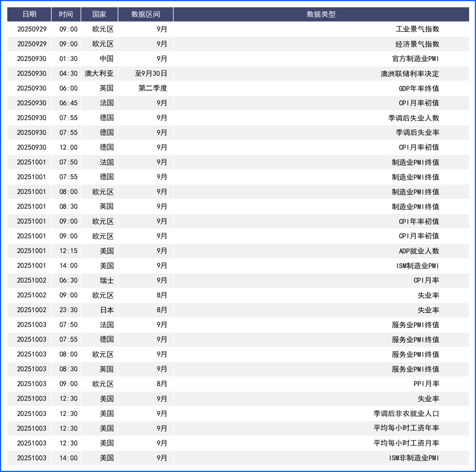
Task: Click the 国家 column header
Action: click(99, 14)
